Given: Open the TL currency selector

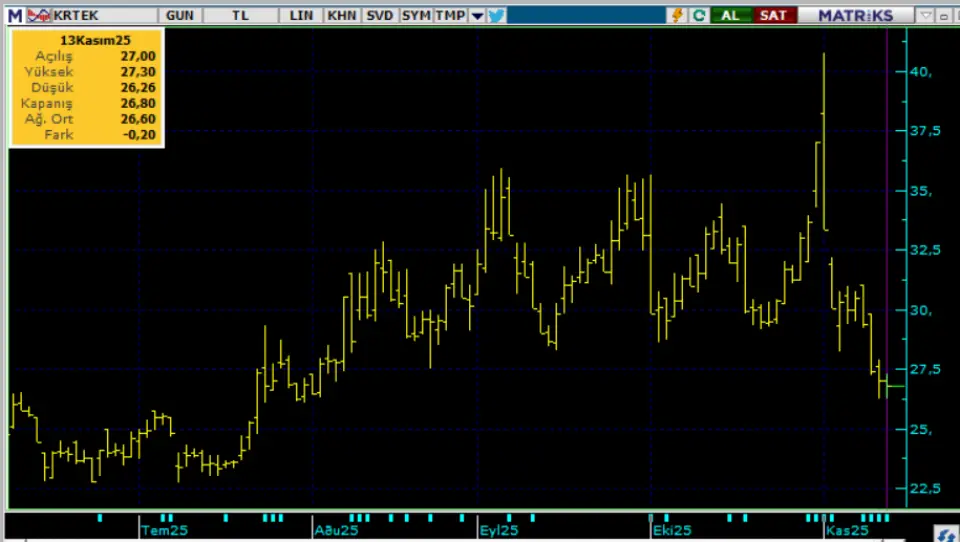Looking at the screenshot, I should coord(240,15).
